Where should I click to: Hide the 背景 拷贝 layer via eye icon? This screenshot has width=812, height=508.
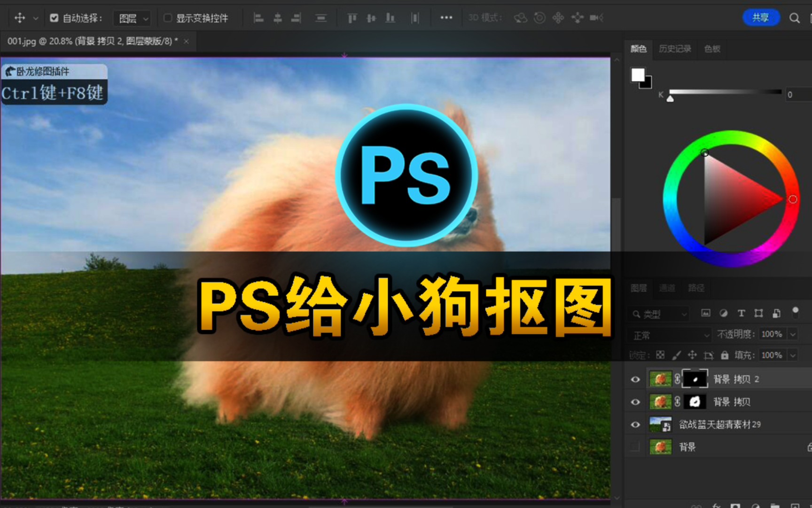635,402
